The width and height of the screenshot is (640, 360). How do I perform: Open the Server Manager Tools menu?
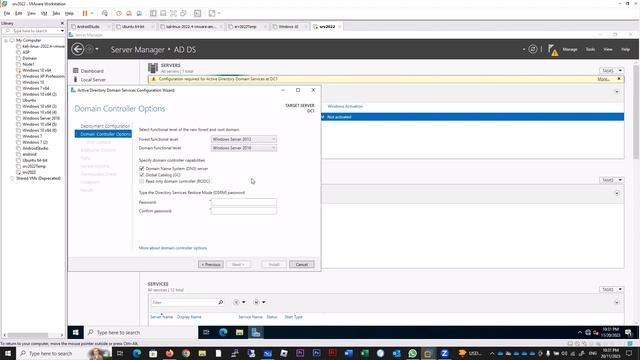click(x=590, y=49)
